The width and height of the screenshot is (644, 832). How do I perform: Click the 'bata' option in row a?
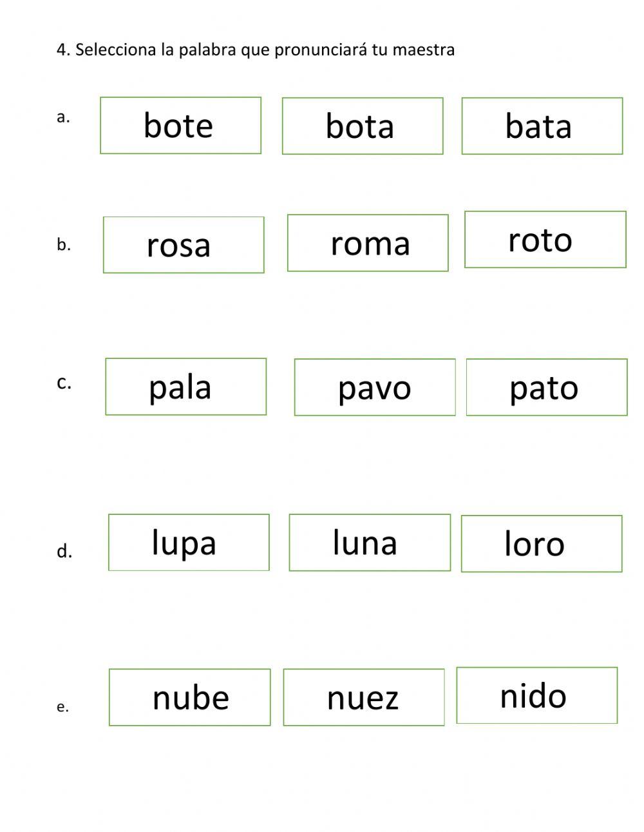tap(542, 126)
